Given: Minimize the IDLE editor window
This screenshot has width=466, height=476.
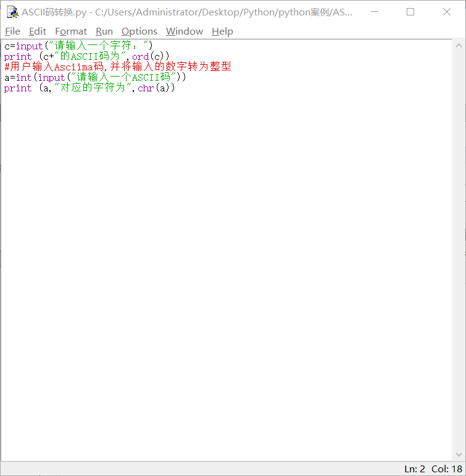Looking at the screenshot, I should point(375,12).
